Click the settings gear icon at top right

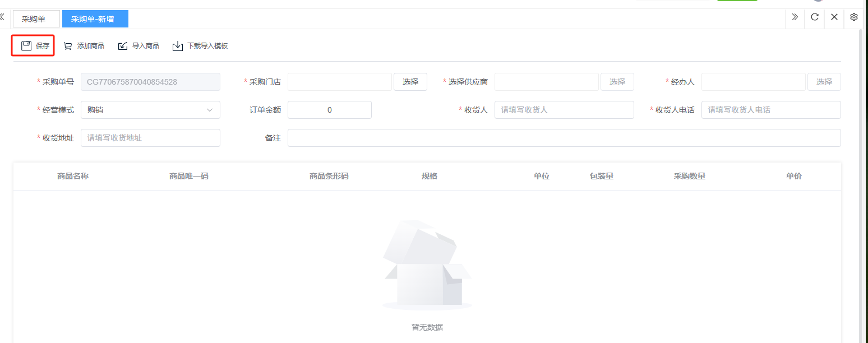click(854, 17)
